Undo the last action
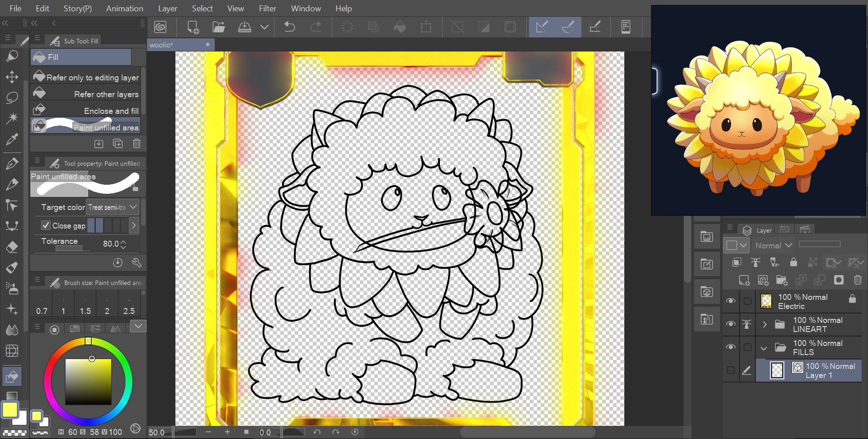Screen dimensions: 868x439 click(289, 27)
